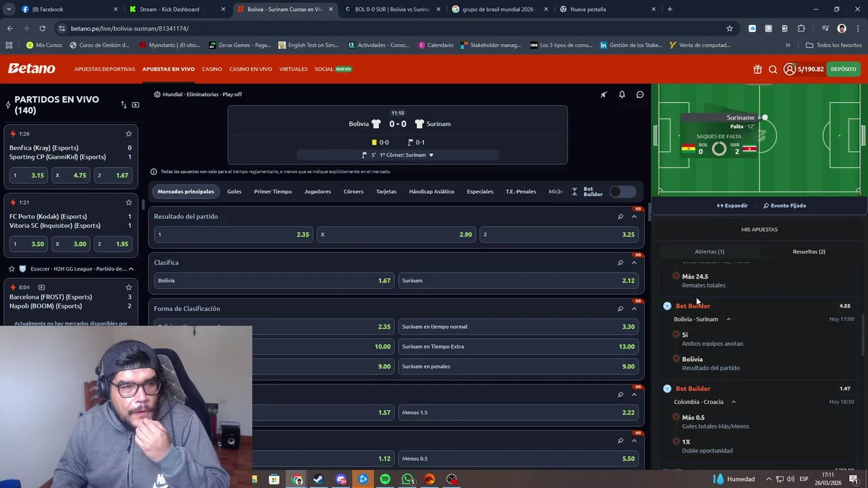Collapse the Forma de Clasificación market
This screenshot has width=868, height=488.
pos(634,308)
